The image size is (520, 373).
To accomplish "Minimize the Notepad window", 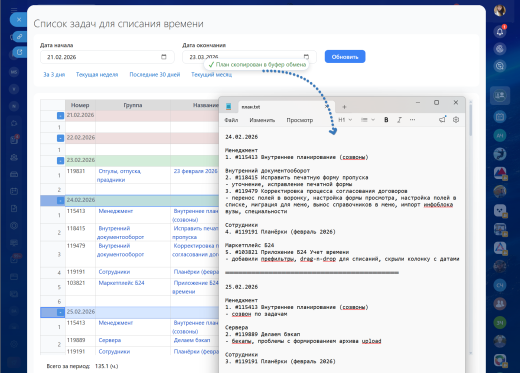I will tap(418, 103).
